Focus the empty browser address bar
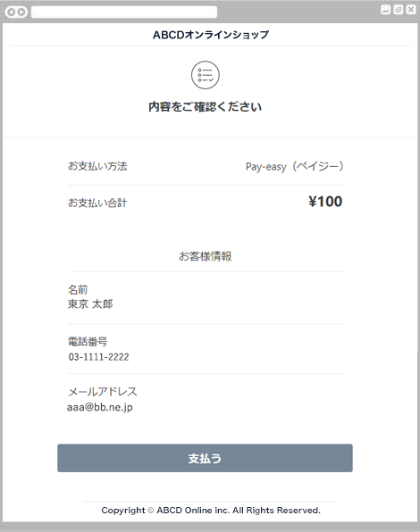 click(x=124, y=12)
